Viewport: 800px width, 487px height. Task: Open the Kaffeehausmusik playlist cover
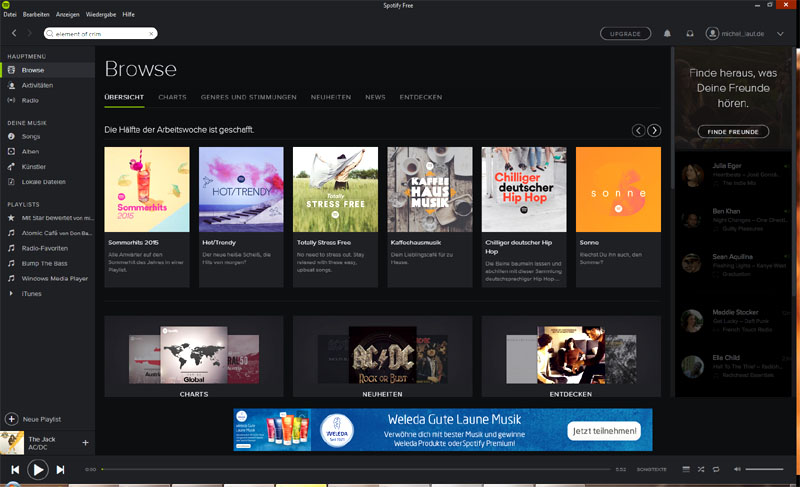coord(430,190)
